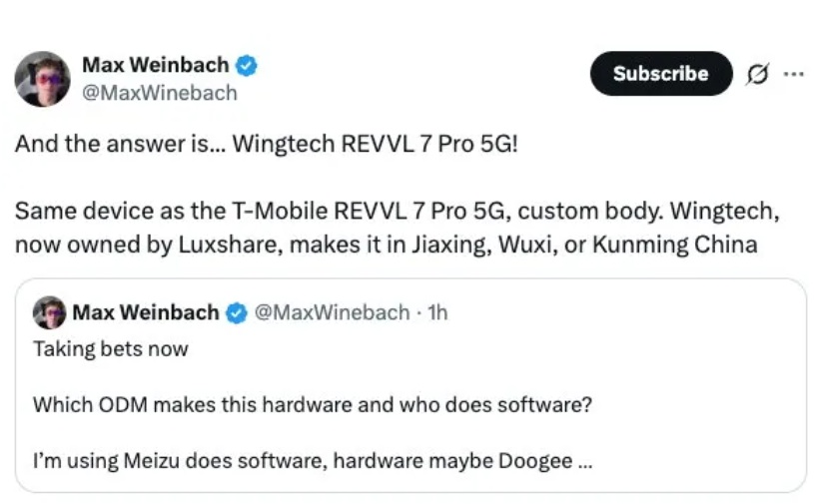Click the 'now owned by Luxshare' text line
The width and height of the screenshot is (814, 504).
click(x=386, y=245)
